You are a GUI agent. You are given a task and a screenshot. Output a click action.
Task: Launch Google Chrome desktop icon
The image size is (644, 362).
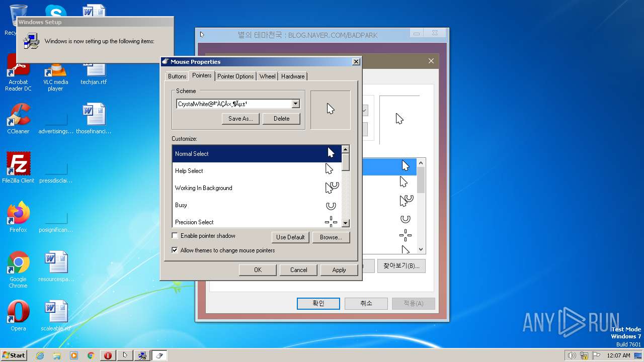coord(18,270)
